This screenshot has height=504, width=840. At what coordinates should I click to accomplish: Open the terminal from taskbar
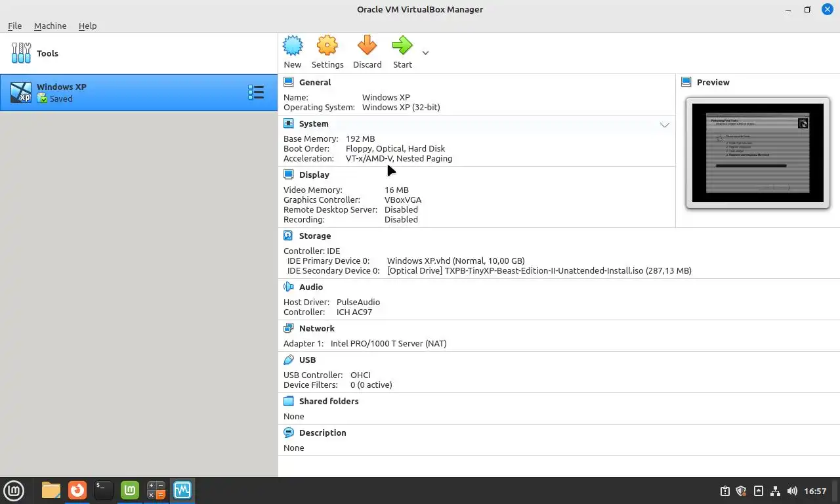coord(103,490)
